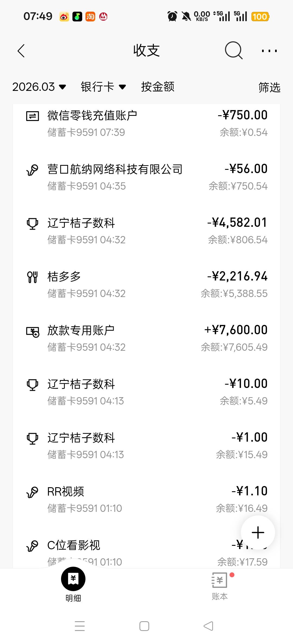Viewport: 293px width, 644px height.
Task: Expand the 银行卡 filter dropdown
Action: (103, 87)
